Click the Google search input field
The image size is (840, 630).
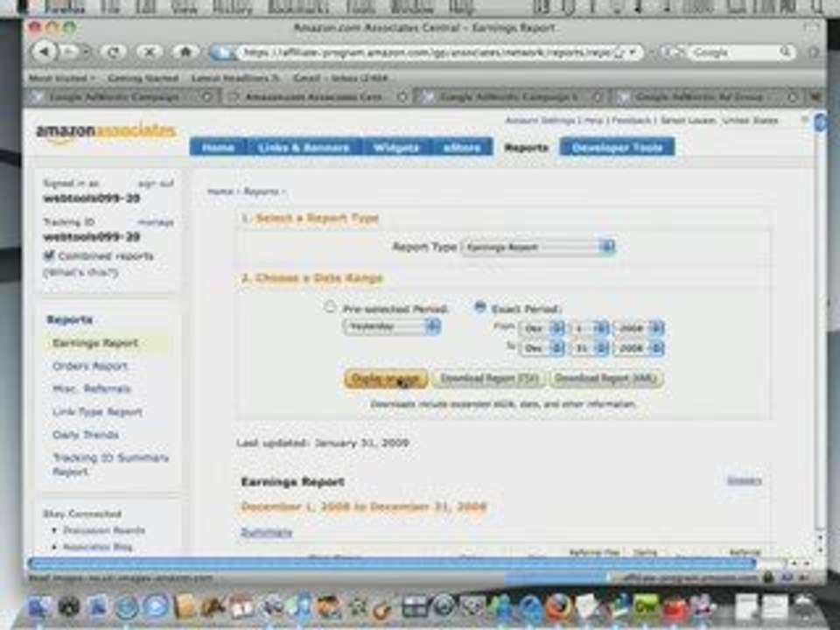tap(734, 52)
